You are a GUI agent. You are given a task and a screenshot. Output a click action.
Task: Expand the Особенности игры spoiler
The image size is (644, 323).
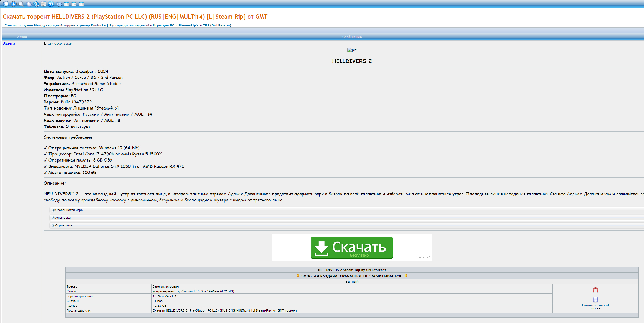(x=69, y=210)
